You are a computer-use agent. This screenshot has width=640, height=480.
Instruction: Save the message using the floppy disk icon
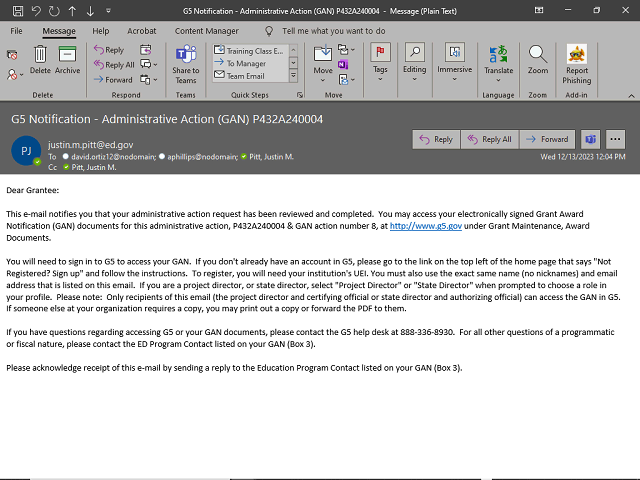point(18,11)
